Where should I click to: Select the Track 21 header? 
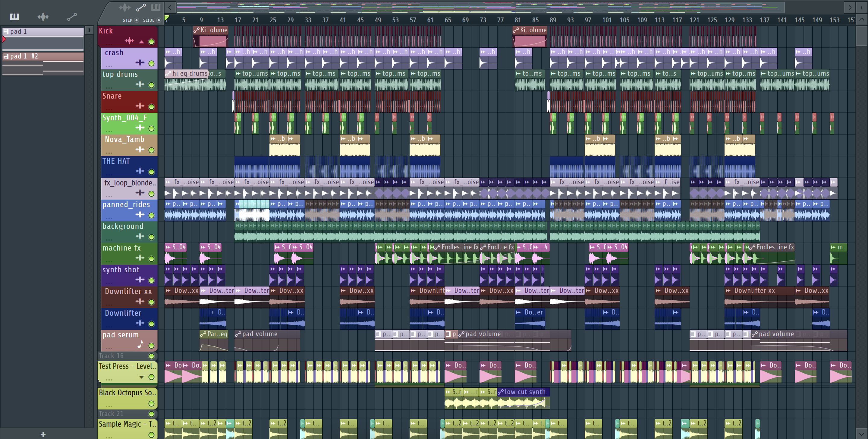point(128,414)
